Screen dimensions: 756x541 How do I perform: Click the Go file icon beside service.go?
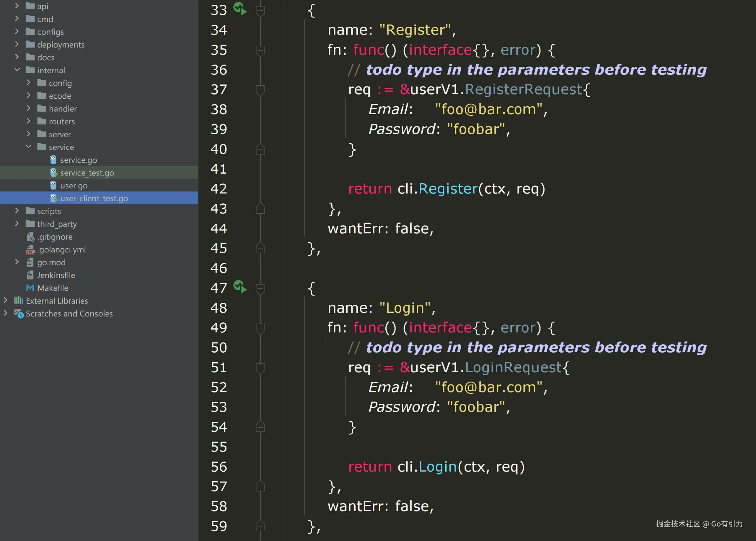coord(54,159)
